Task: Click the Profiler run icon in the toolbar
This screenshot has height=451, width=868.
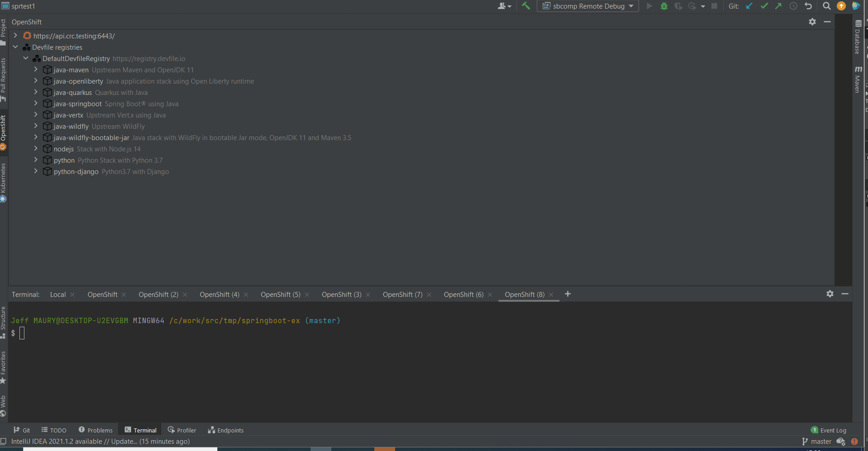Action: 692,6
